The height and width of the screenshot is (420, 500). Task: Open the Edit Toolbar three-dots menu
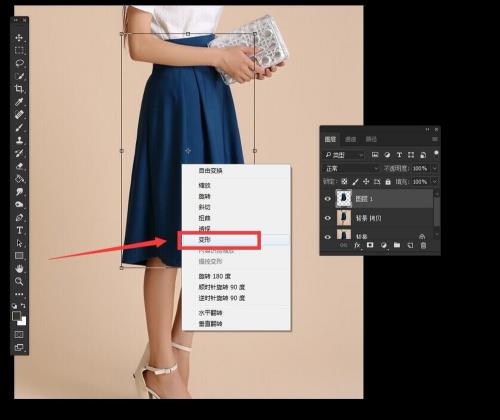click(x=19, y=294)
